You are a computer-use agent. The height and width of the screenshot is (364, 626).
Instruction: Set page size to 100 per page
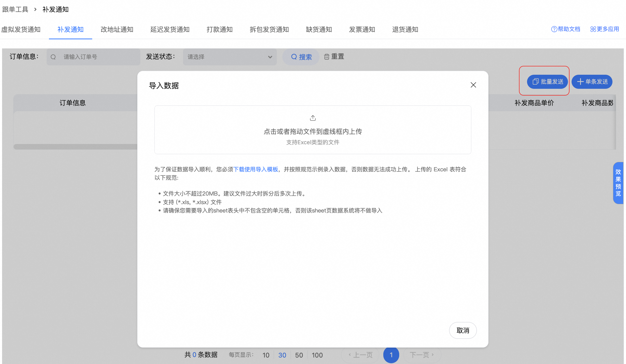point(317,355)
